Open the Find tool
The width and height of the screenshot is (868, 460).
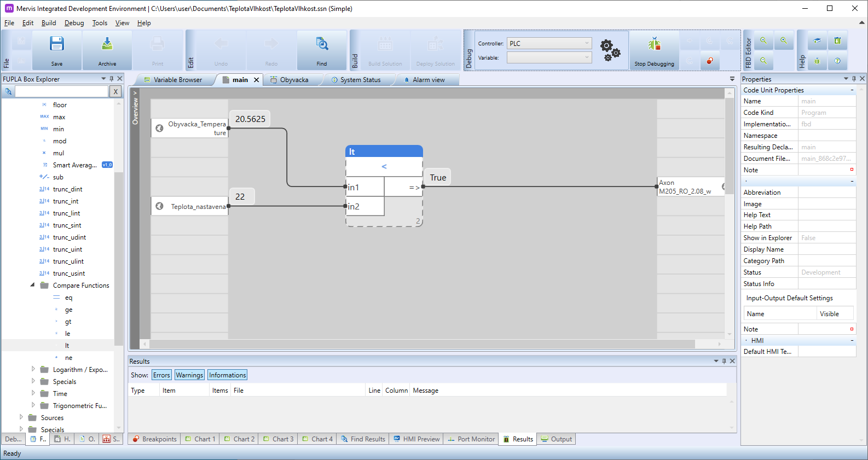coord(322,44)
